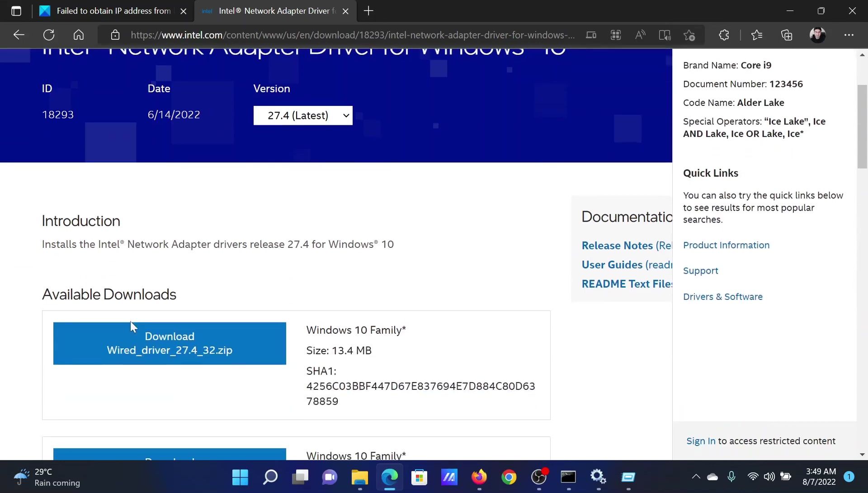This screenshot has width=868, height=493.
Task: Open notification badge in system tray
Action: point(849,477)
